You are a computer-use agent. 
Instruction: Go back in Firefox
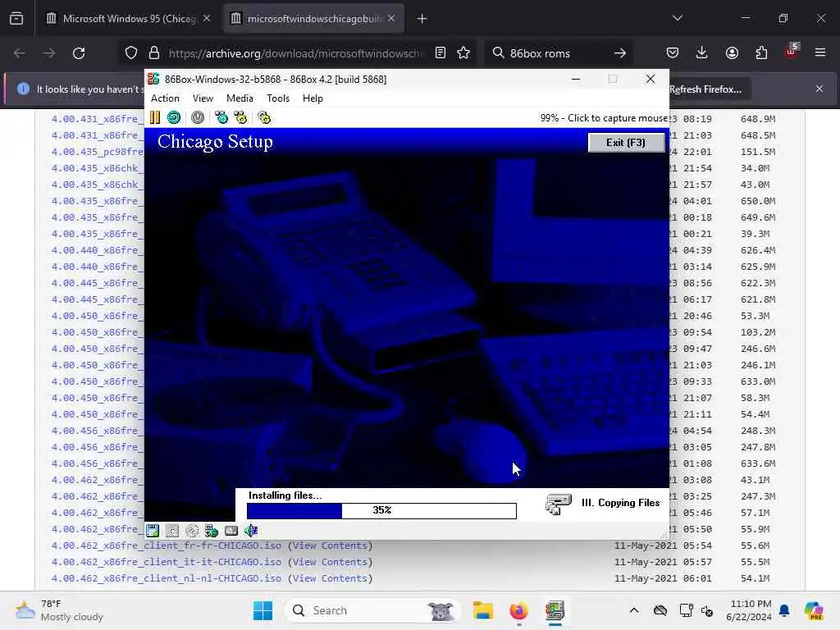tap(20, 53)
